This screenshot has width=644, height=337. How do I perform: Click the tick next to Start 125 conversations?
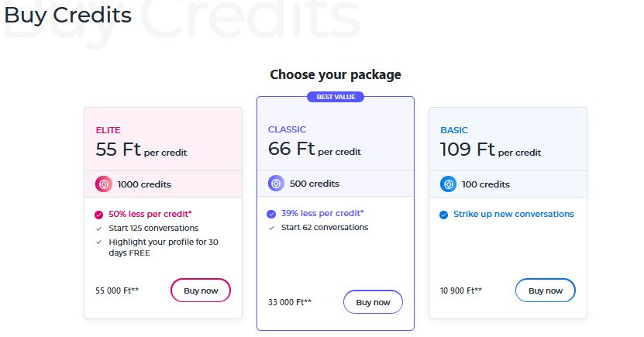[98, 229]
